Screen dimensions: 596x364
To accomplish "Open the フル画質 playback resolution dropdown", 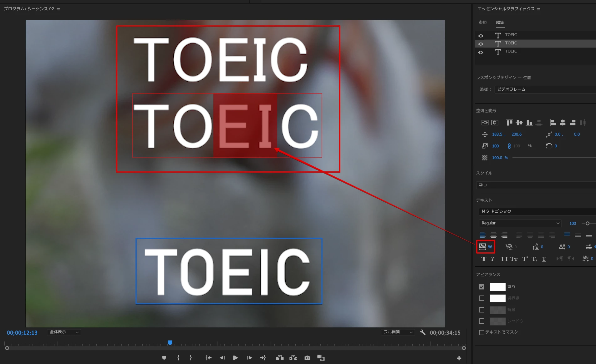I will (x=398, y=332).
